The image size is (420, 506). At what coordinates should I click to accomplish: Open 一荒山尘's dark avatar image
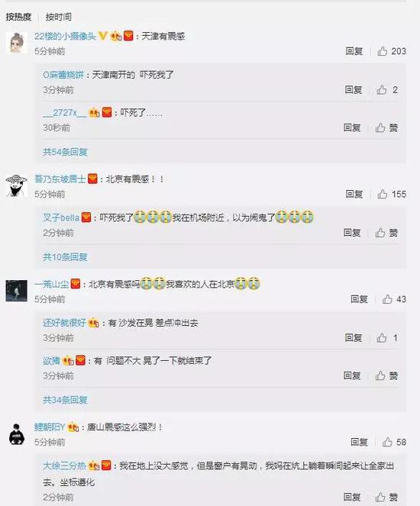(x=17, y=291)
